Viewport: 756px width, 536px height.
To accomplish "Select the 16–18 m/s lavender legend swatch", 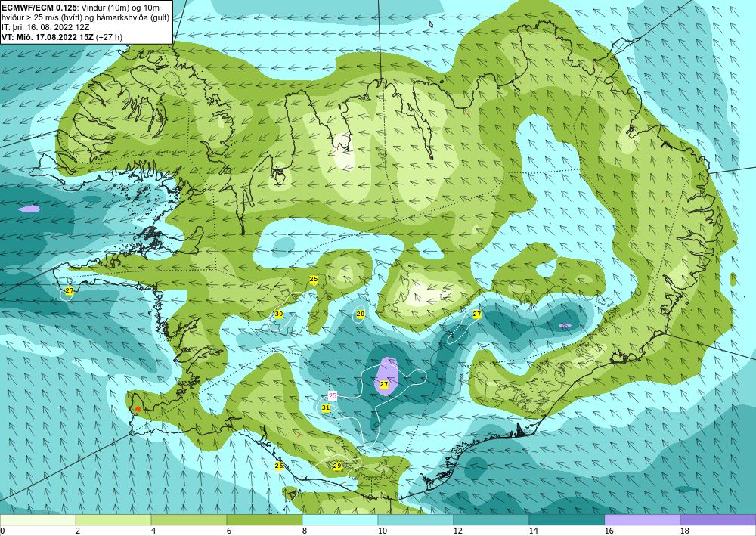I will coord(642,520).
